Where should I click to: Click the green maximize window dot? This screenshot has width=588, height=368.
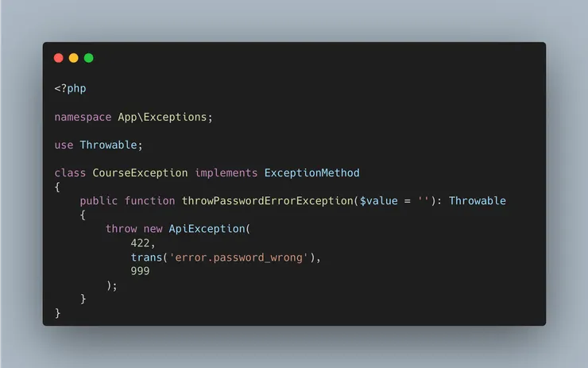point(88,58)
